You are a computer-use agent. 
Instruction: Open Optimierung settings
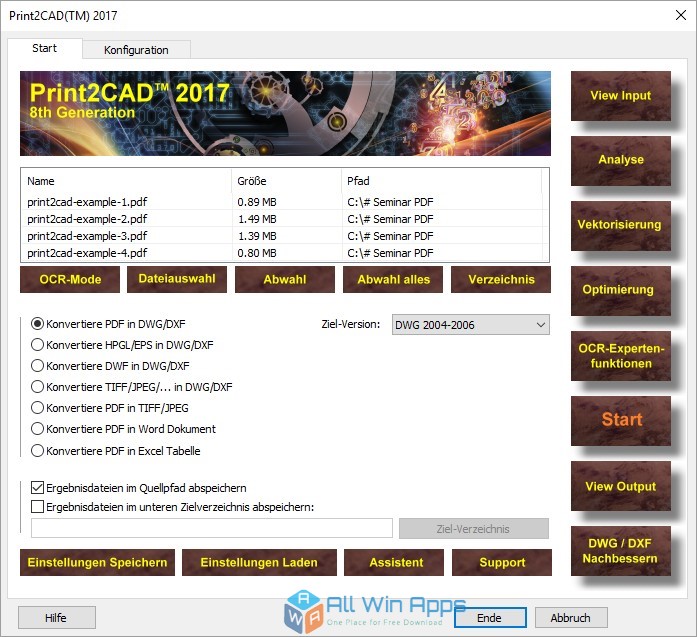click(621, 290)
